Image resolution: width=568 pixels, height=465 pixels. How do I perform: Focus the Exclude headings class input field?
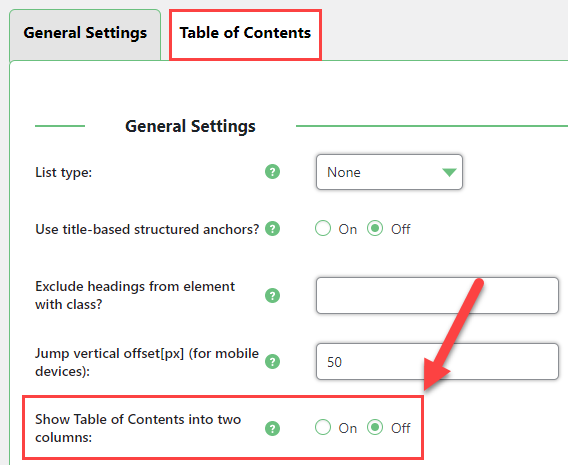(437, 296)
